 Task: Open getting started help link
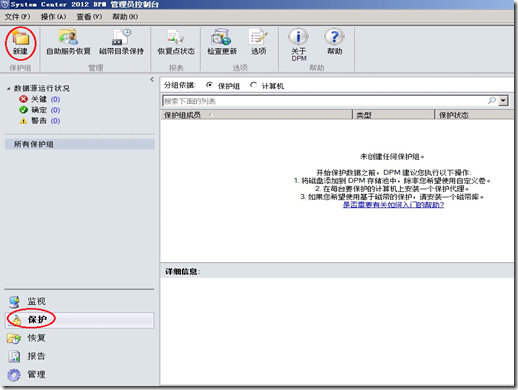click(x=393, y=205)
